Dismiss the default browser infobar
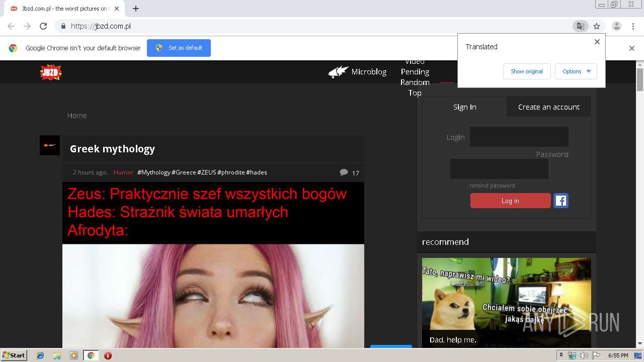The image size is (644, 362). [x=632, y=48]
